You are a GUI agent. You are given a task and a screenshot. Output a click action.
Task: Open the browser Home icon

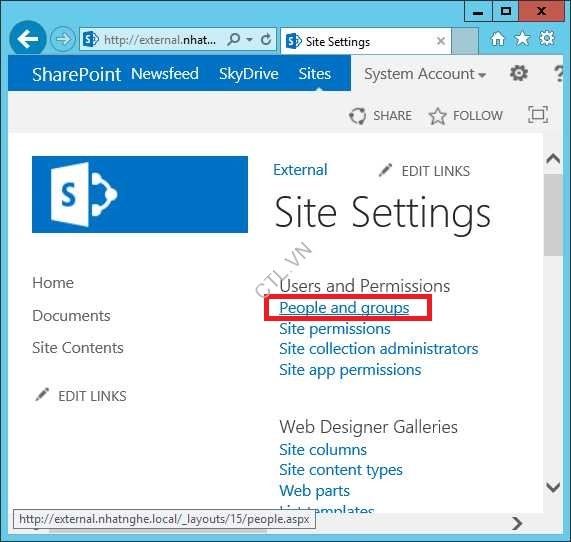click(x=497, y=39)
